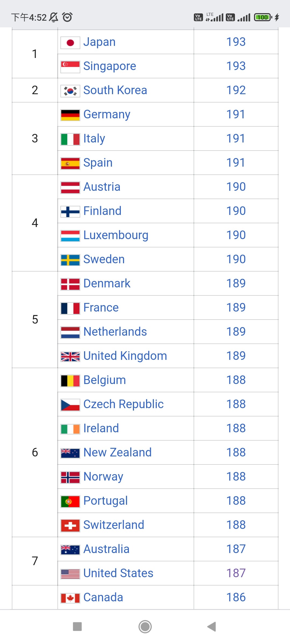Viewport: 290px width, 644px height.
Task: Open the United States link
Action: (118, 573)
